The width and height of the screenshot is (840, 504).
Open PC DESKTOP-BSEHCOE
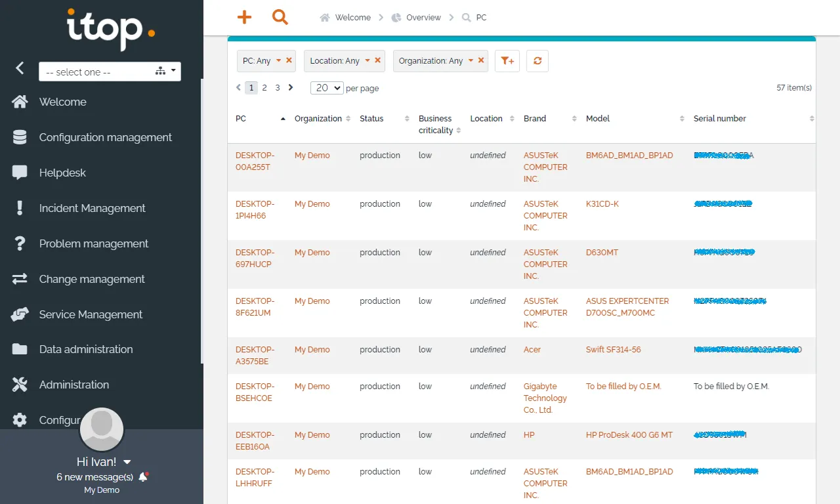pos(255,392)
